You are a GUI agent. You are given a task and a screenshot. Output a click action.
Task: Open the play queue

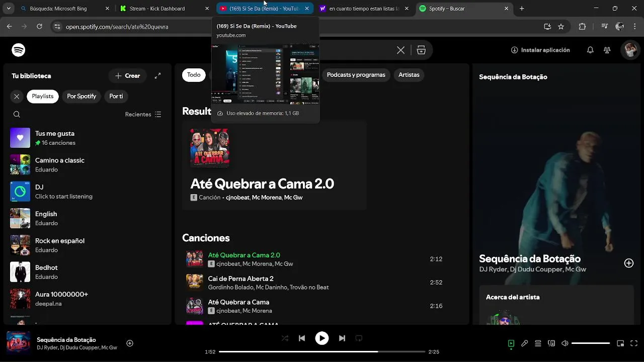(538, 343)
